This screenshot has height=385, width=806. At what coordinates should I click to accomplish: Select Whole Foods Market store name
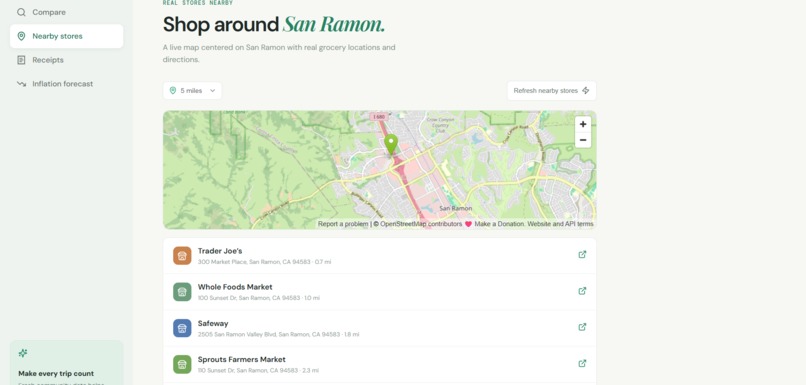pos(235,287)
